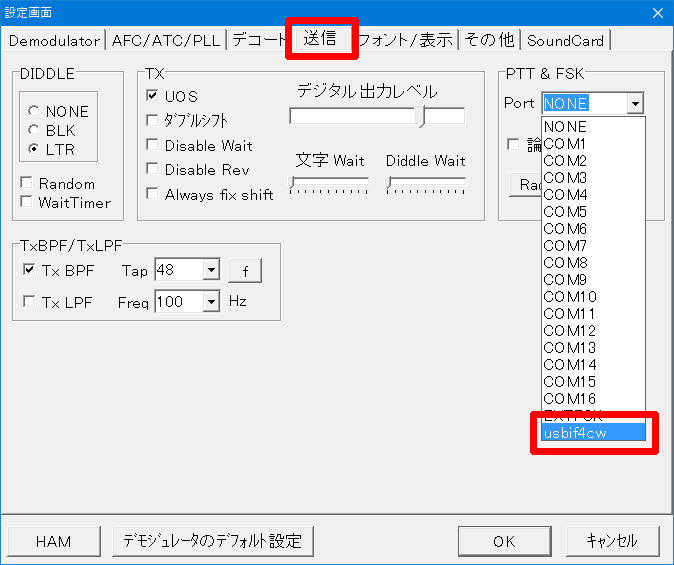
Task: Choose COM4 in the Port list
Action: [x=593, y=195]
